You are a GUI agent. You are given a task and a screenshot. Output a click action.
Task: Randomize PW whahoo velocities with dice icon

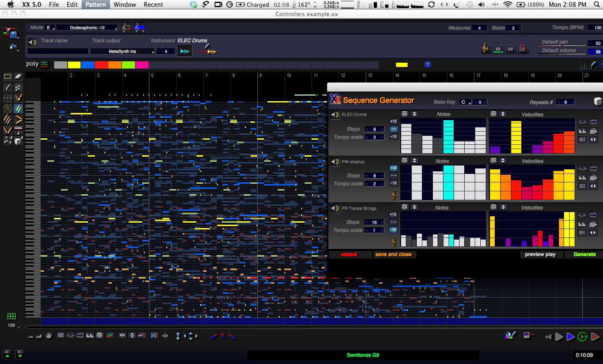[493, 160]
